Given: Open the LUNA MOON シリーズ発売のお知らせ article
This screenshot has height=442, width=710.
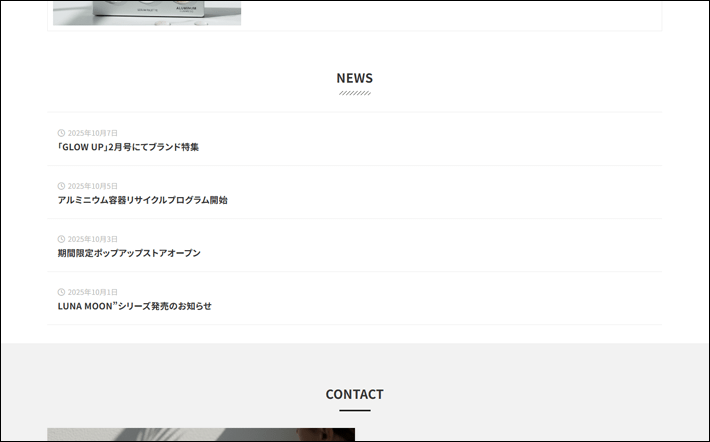Looking at the screenshot, I should pyautogui.click(x=134, y=306).
